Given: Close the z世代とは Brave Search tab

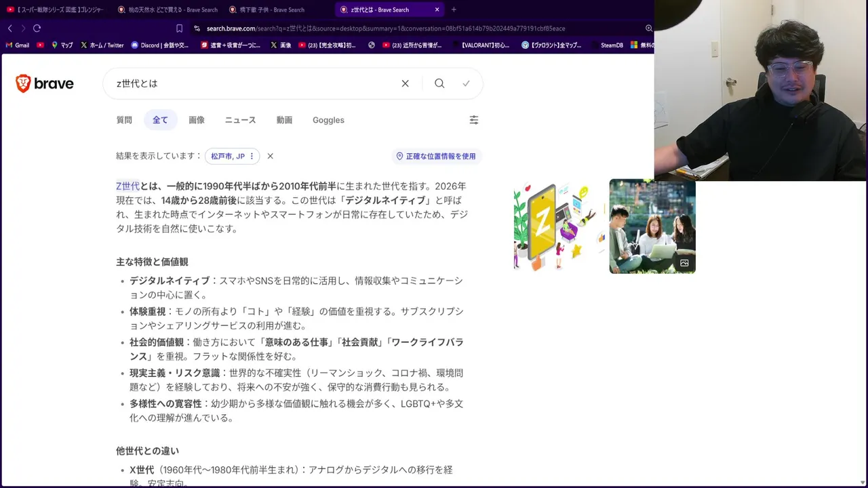Looking at the screenshot, I should pyautogui.click(x=437, y=9).
